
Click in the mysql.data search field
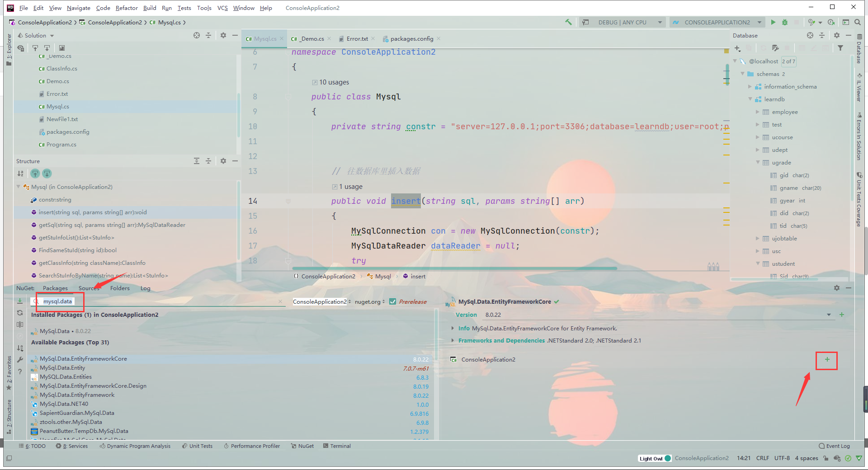click(x=57, y=301)
